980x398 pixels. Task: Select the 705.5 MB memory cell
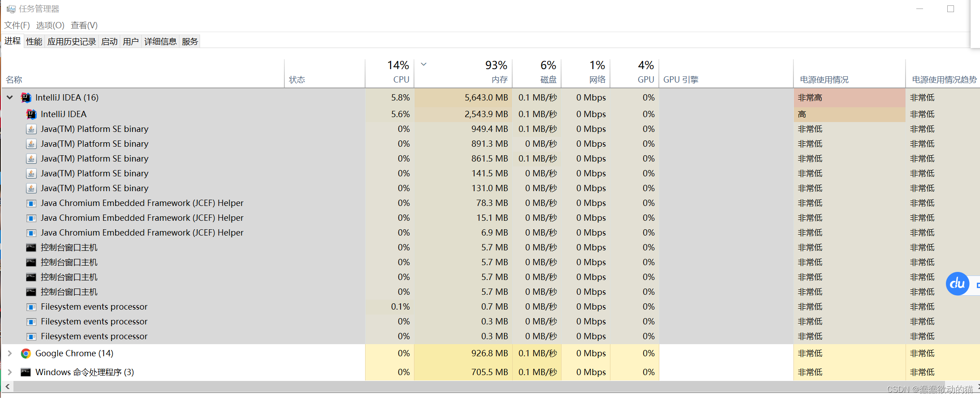[463, 372]
